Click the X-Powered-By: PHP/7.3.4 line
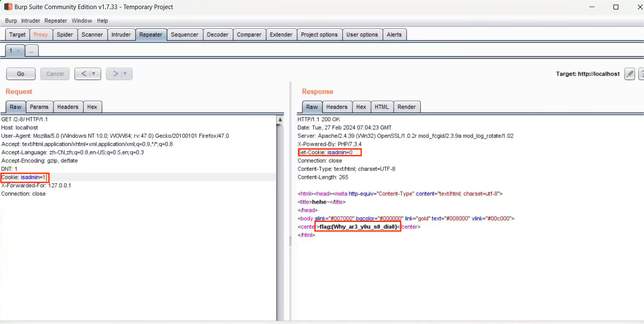 330,144
